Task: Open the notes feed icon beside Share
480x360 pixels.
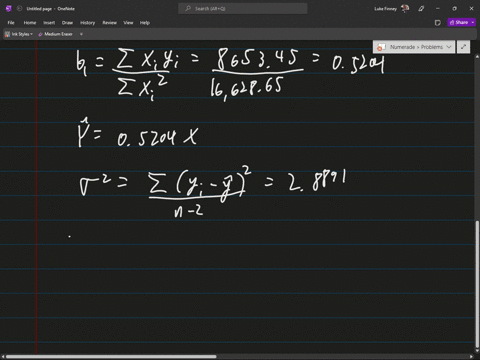Action: pos(438,23)
